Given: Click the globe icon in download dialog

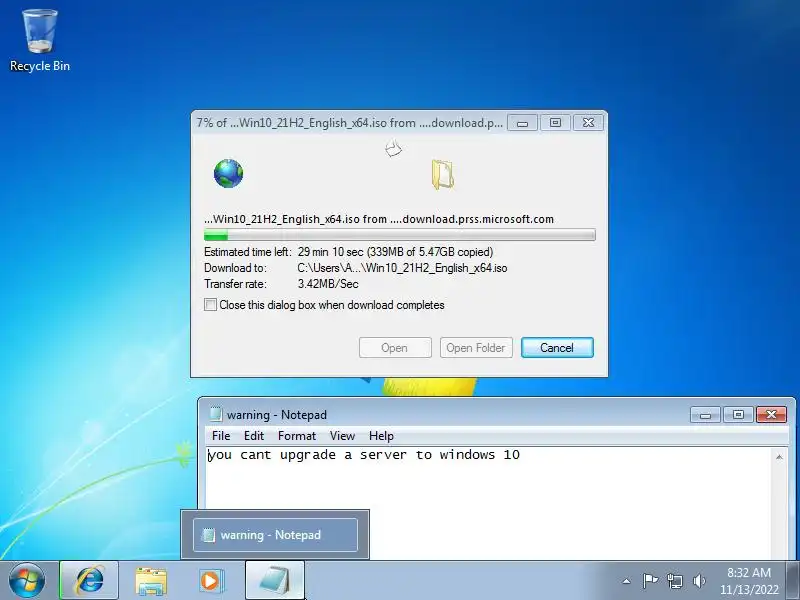Looking at the screenshot, I should [x=228, y=173].
